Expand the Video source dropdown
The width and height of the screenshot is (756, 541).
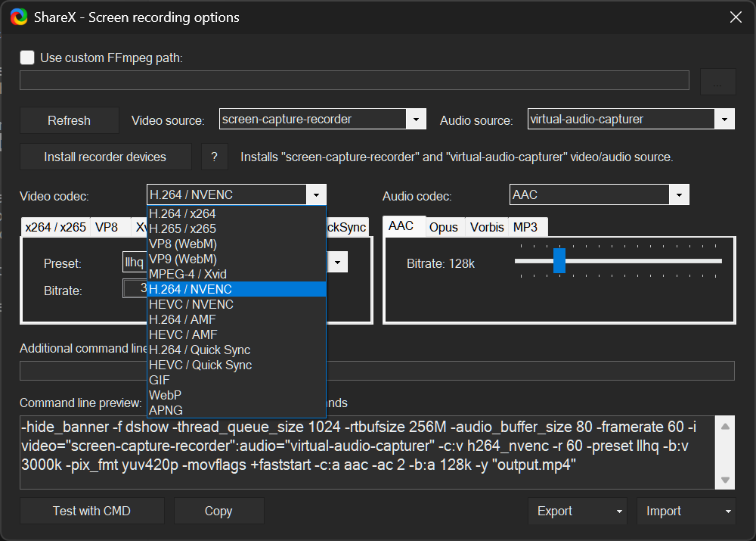point(416,120)
